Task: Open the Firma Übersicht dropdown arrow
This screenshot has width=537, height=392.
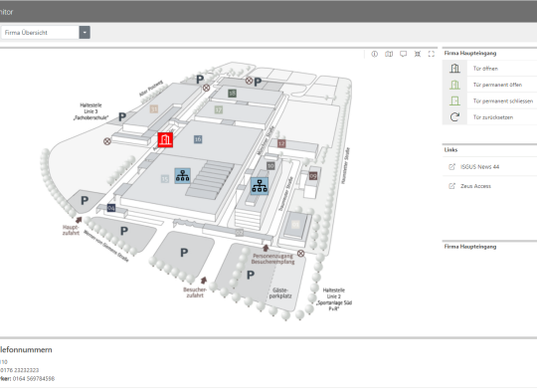Action: 85,33
